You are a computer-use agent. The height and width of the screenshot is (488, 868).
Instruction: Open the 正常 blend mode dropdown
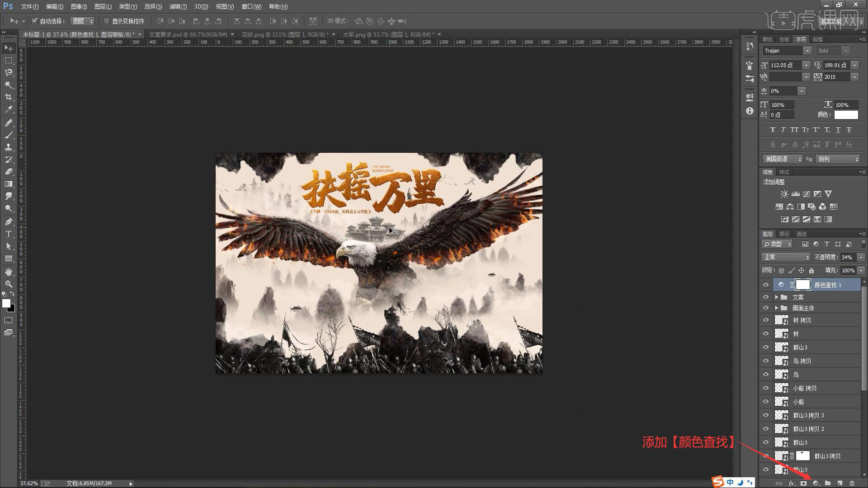pyautogui.click(x=786, y=257)
